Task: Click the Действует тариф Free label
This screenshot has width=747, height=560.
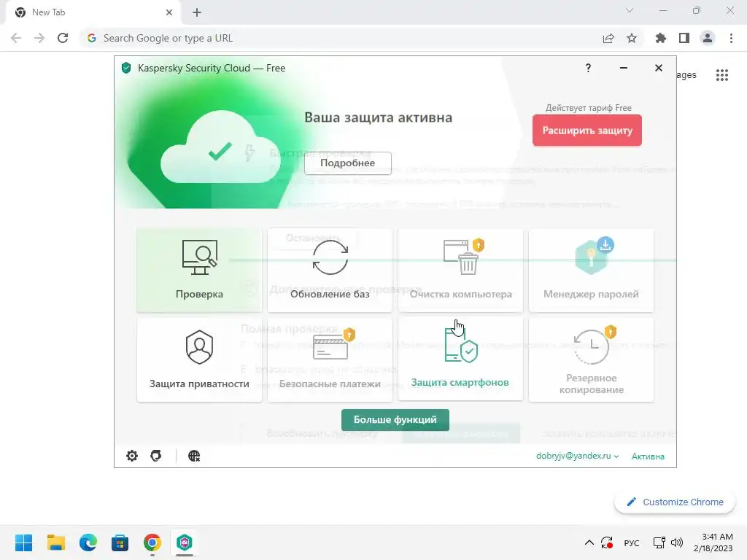Action: (x=589, y=108)
